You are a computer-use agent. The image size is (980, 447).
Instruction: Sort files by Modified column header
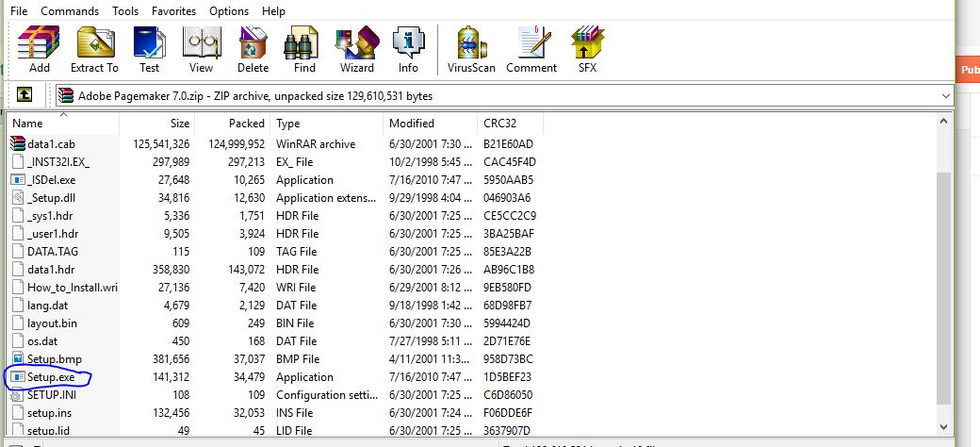pos(430,124)
